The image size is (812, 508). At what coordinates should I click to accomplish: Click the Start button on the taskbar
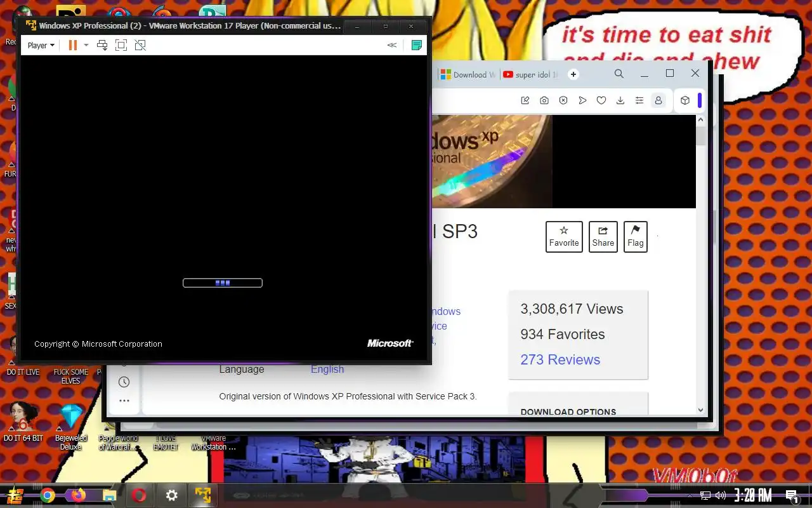(16, 495)
